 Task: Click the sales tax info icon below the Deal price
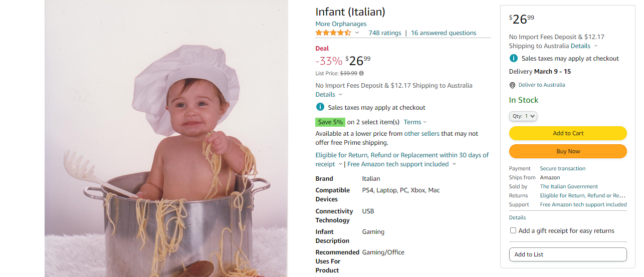click(x=320, y=107)
